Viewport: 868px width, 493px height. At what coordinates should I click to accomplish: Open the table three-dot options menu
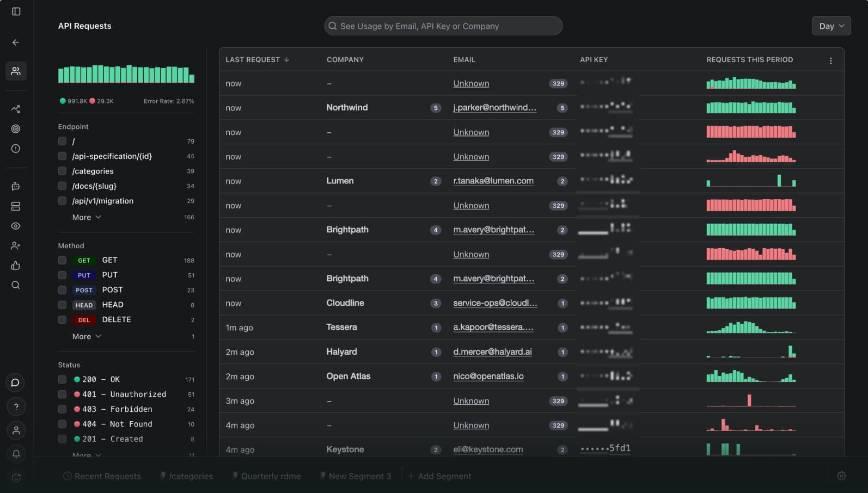click(x=830, y=60)
